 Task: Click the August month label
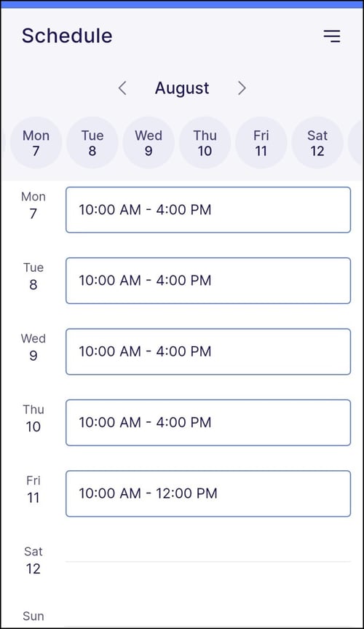click(182, 88)
